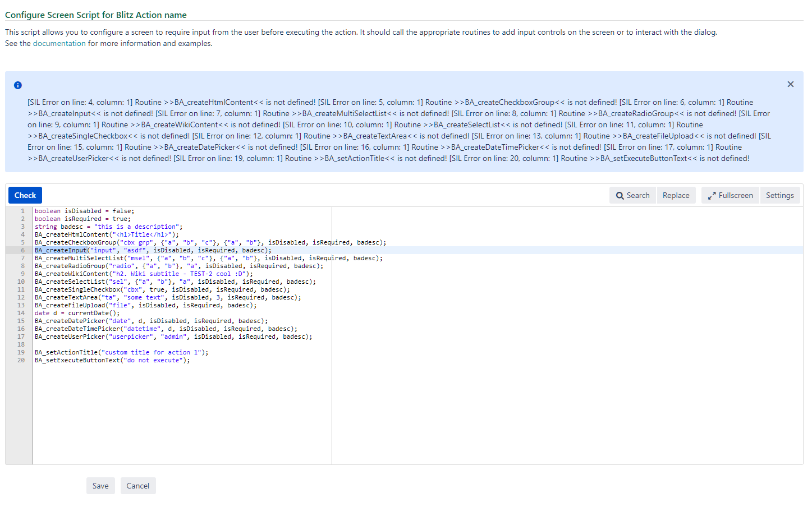Click the BA_createDateTimePicker code line

[x=166, y=329]
